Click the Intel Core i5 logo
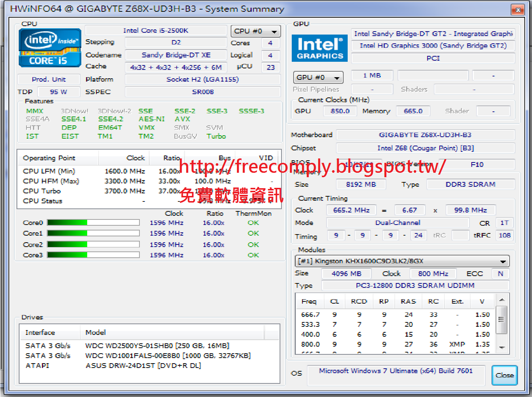The height and width of the screenshot is (397, 532). tap(50, 48)
